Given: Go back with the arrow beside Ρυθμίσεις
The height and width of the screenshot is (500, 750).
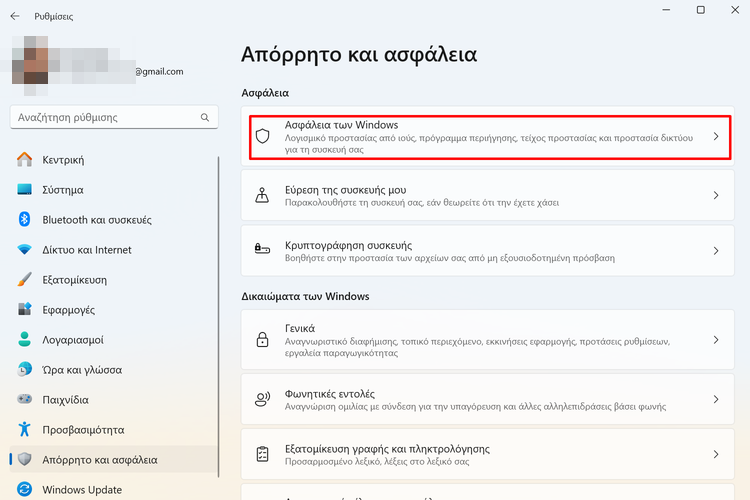Looking at the screenshot, I should [15, 16].
